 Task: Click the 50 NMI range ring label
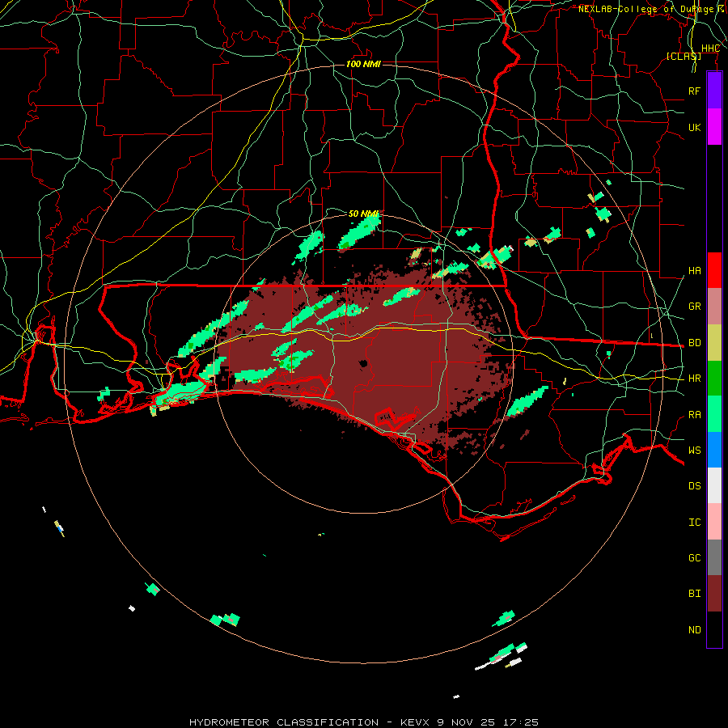click(363, 214)
